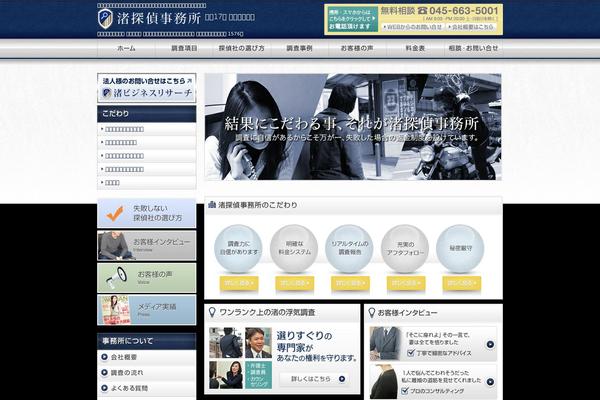600x400 pixels.
Task: Click the arrow icon on 詳しくはこちら button
Action: click(x=342, y=379)
